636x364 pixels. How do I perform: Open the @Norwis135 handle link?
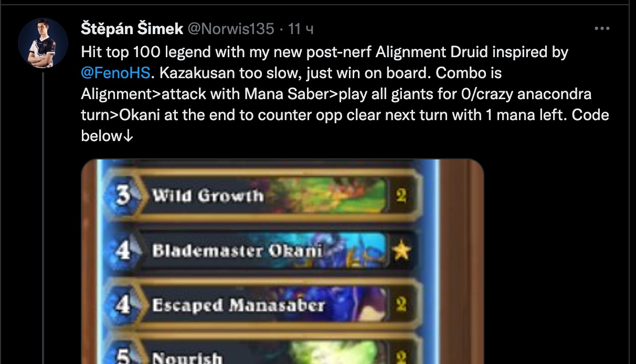231,29
